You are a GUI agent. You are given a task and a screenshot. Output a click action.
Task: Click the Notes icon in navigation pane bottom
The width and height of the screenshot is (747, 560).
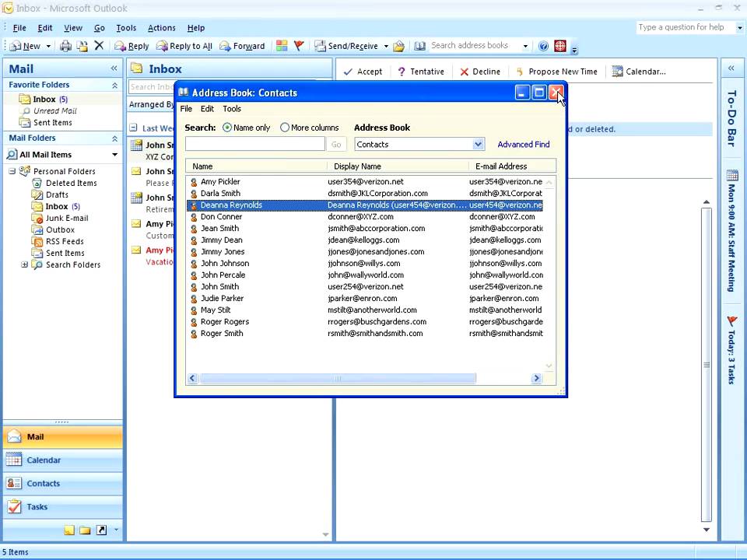[69, 530]
